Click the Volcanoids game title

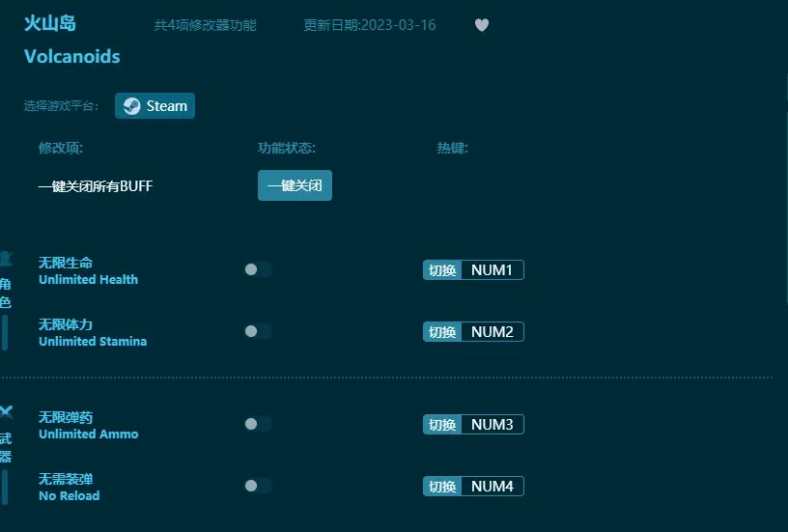click(72, 57)
